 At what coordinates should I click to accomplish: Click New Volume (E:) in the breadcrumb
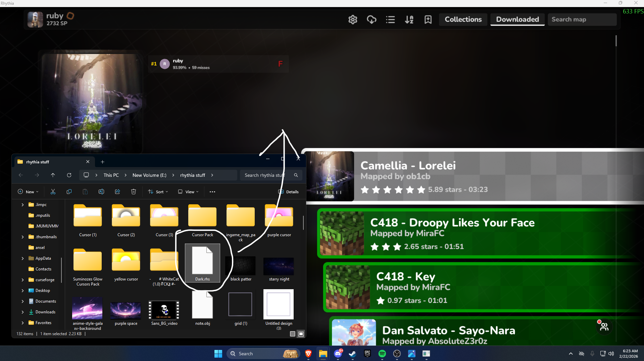coord(149,175)
